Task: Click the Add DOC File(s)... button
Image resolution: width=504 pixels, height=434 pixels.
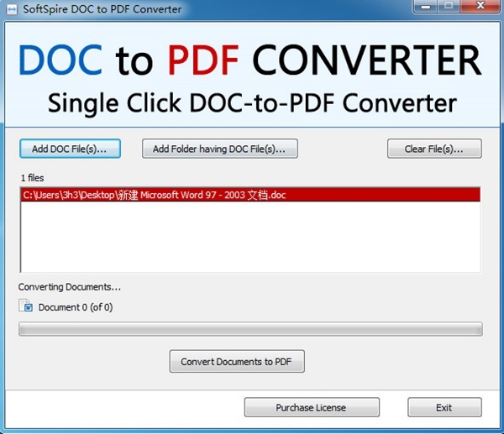Action: [x=70, y=149]
